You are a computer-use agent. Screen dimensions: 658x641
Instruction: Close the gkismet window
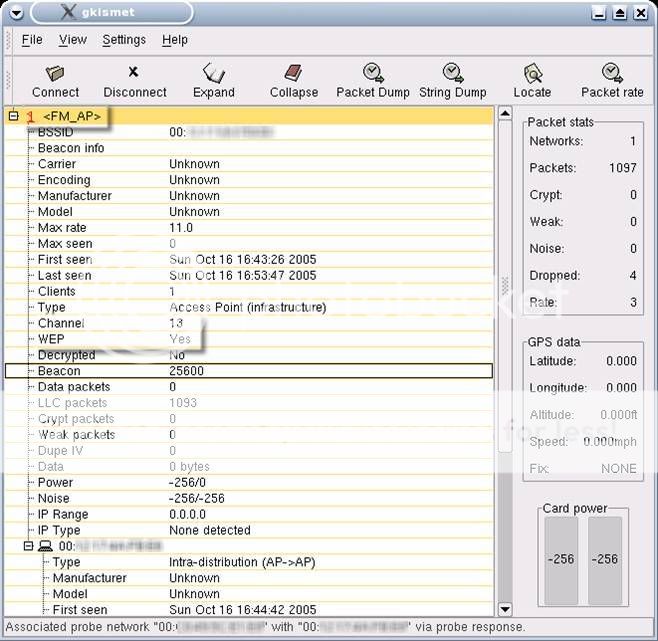coord(641,13)
